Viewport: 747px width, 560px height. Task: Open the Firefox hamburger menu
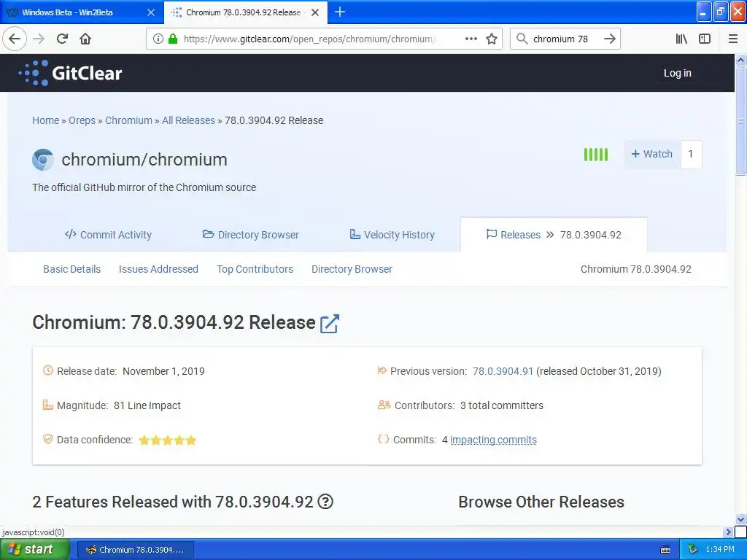(733, 39)
